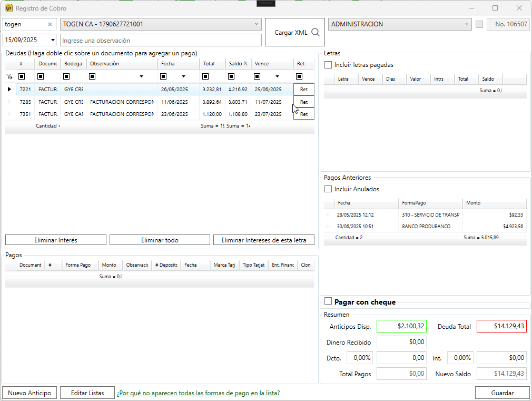Expand the ADMINISTRACION dropdown
The width and height of the screenshot is (532, 401).
[467, 24]
